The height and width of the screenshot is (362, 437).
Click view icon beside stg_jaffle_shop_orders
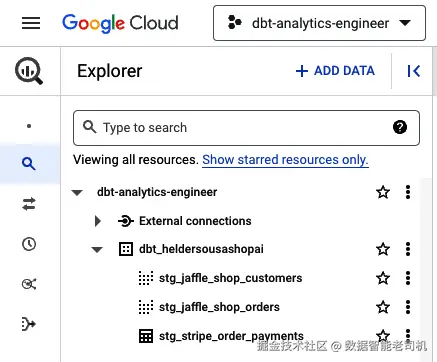pos(146,307)
